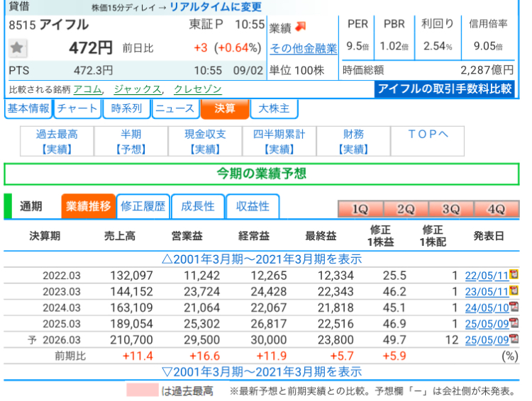Click the 472.3円 PTS price
The image size is (532, 401).
click(94, 71)
